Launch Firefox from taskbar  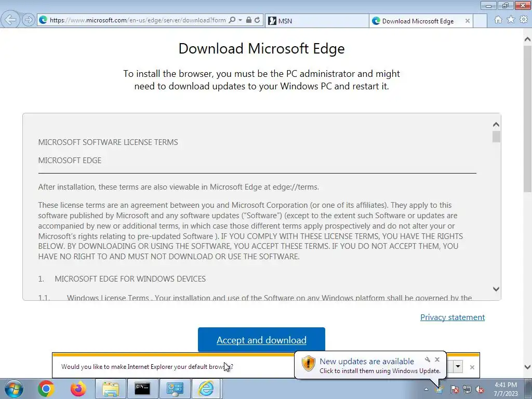click(78, 389)
